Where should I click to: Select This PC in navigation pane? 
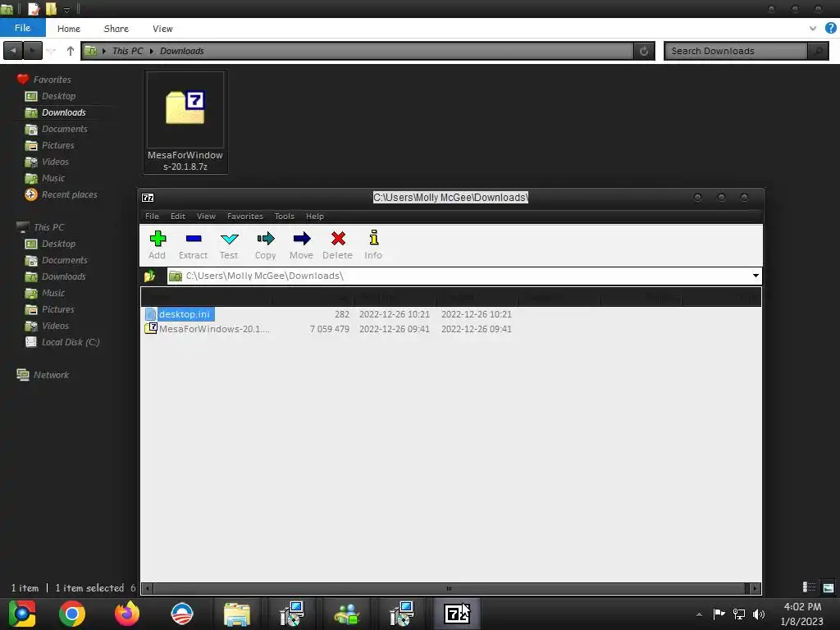(48, 227)
